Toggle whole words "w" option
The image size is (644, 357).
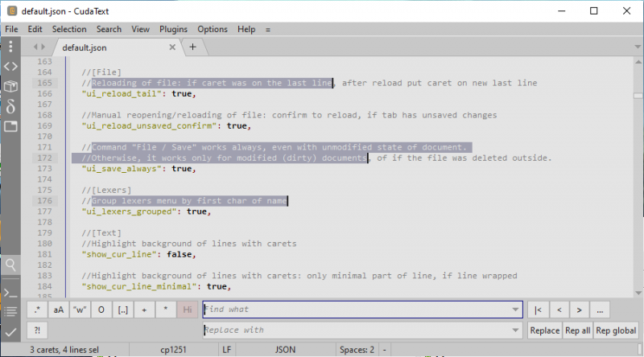click(x=80, y=310)
